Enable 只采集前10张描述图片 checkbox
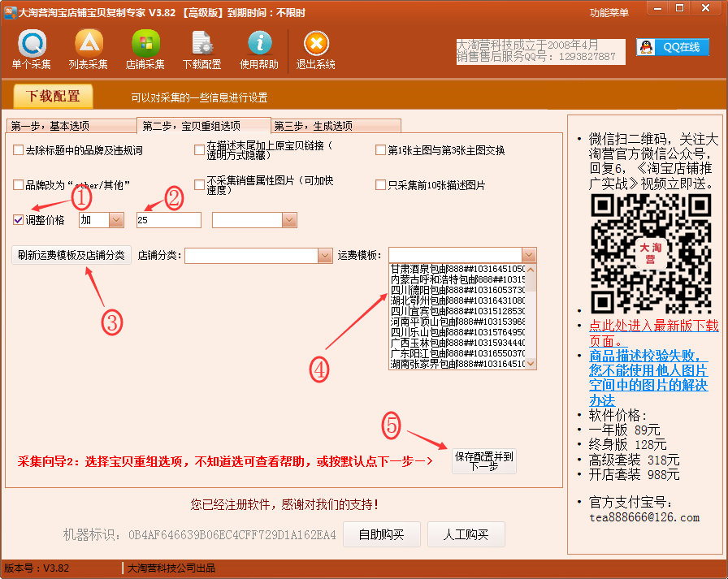728x579 pixels. click(380, 184)
